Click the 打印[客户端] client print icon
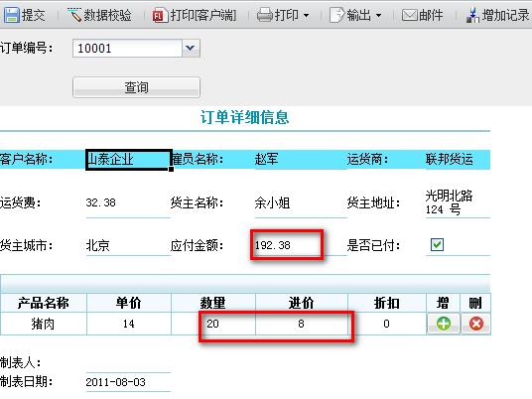Viewport: 532px width, 399px height. pyautogui.click(x=159, y=16)
